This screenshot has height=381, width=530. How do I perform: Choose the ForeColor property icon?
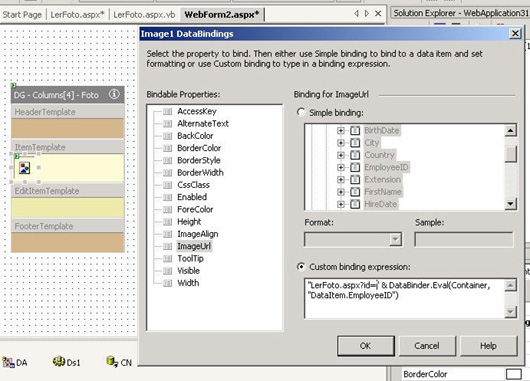[x=167, y=210]
